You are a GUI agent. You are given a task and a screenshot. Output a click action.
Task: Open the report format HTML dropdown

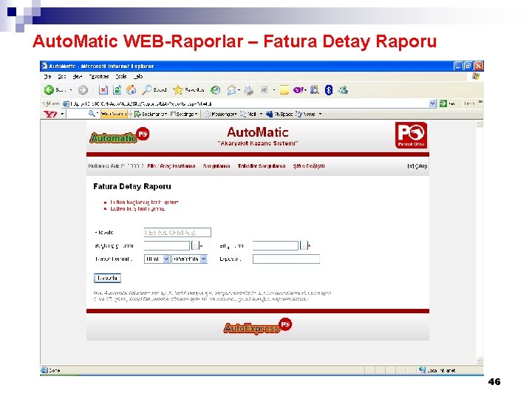coord(157,259)
